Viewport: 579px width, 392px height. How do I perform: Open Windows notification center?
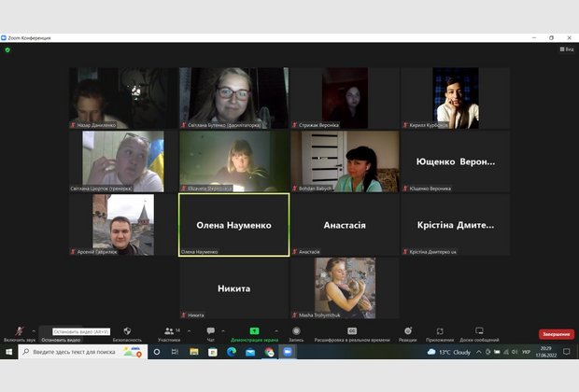point(567,352)
